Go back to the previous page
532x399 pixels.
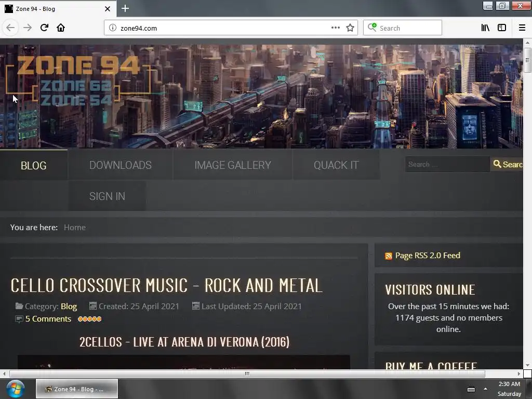(x=10, y=28)
